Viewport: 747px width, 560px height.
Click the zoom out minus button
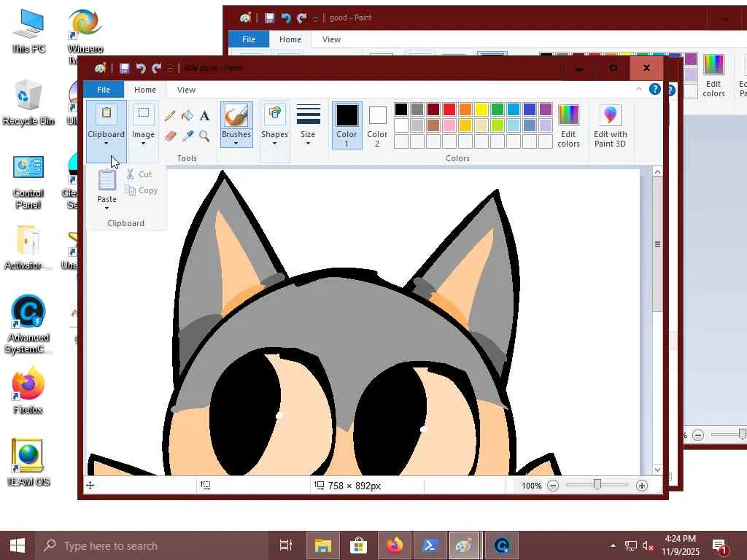(x=553, y=486)
